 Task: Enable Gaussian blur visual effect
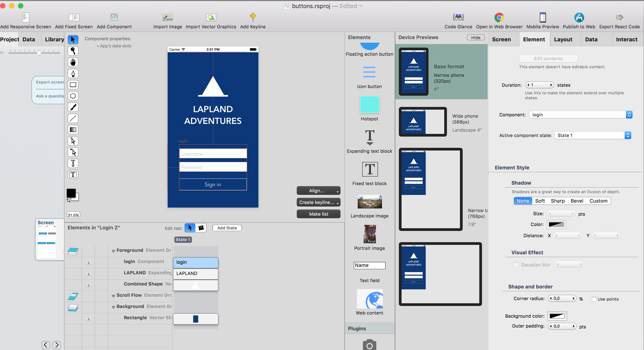point(516,264)
